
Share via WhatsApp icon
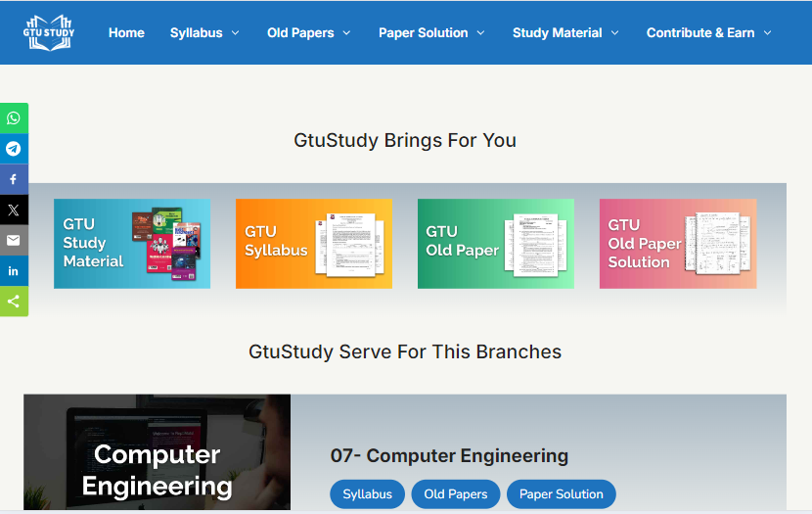click(14, 118)
